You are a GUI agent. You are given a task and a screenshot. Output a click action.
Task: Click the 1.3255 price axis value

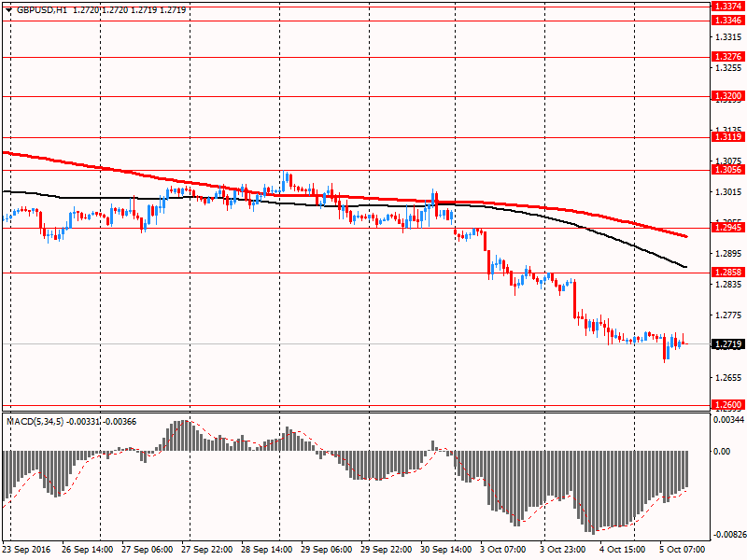[729, 68]
